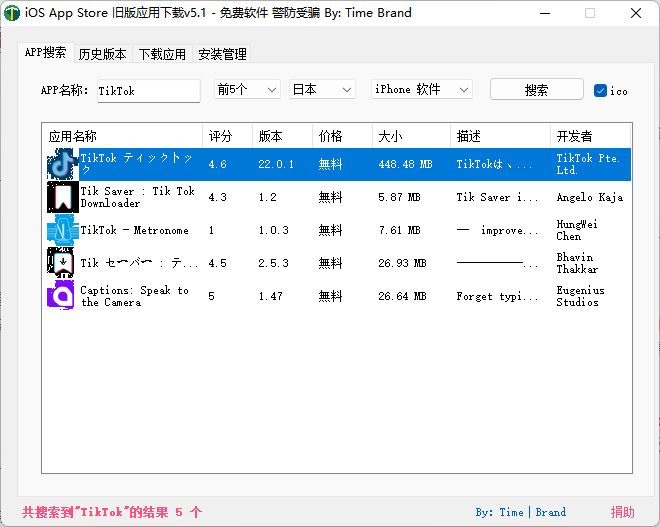Close the iOS App Store window
The height and width of the screenshot is (527, 660).
point(636,13)
